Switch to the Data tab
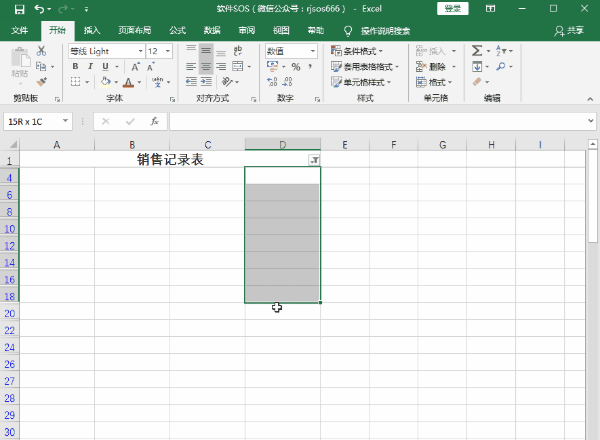This screenshot has height=440, width=600. coord(212,30)
